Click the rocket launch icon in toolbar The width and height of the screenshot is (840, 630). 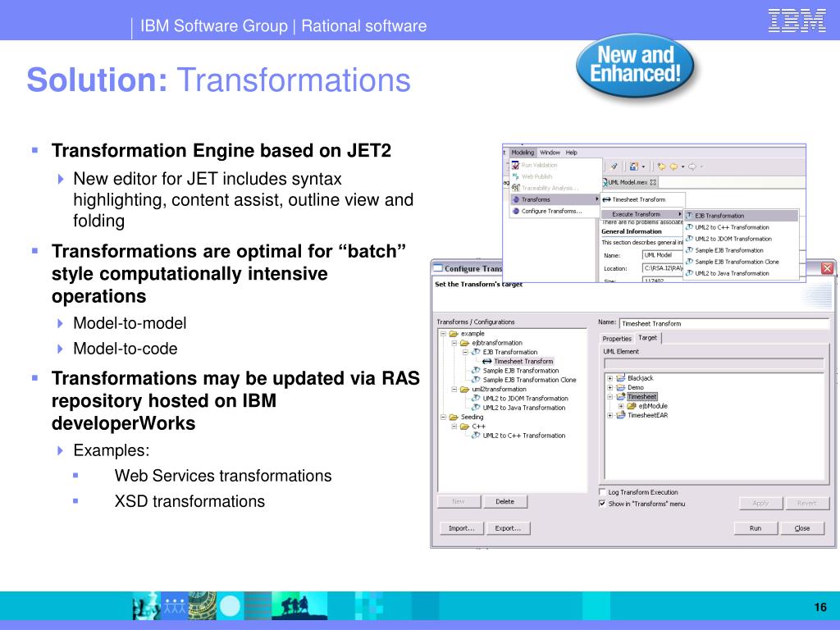(614, 167)
